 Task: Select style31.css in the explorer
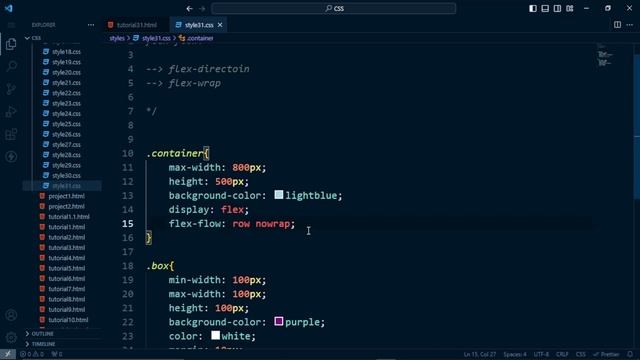(66, 186)
